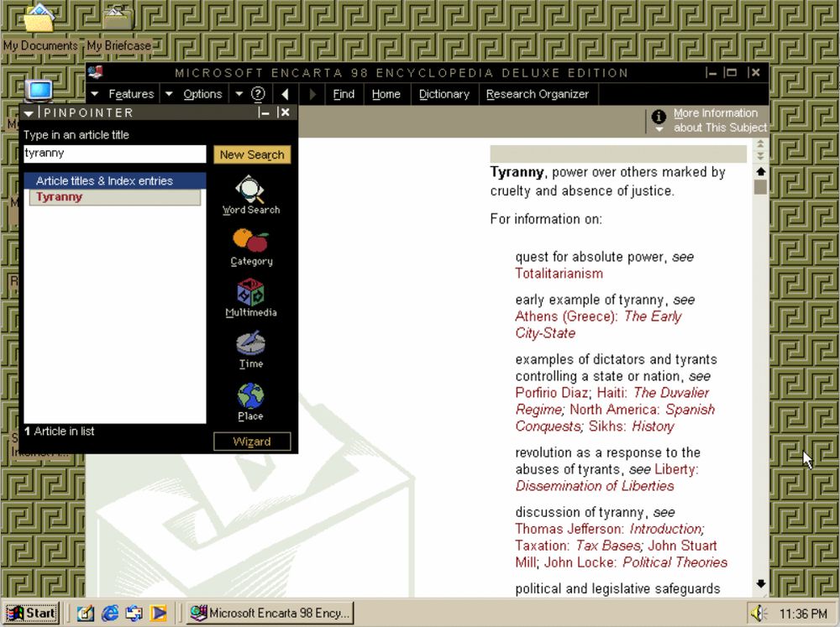Expand the Options dropdown

pos(202,93)
